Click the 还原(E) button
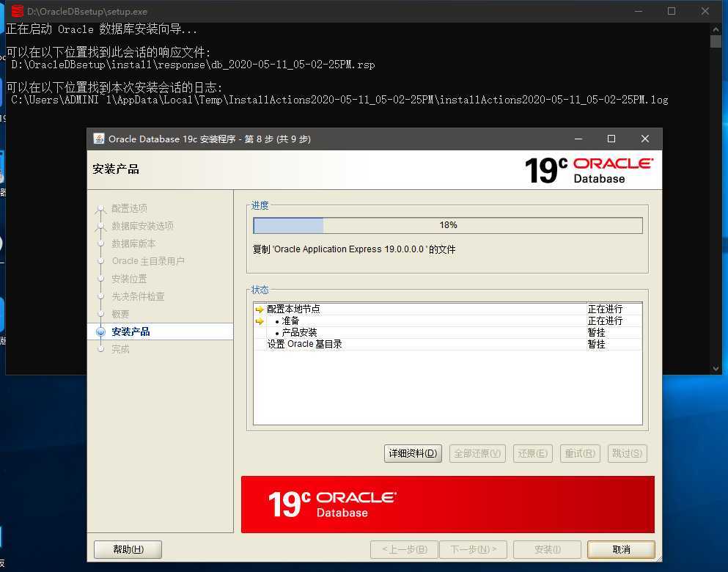The width and height of the screenshot is (728, 572). (x=532, y=453)
